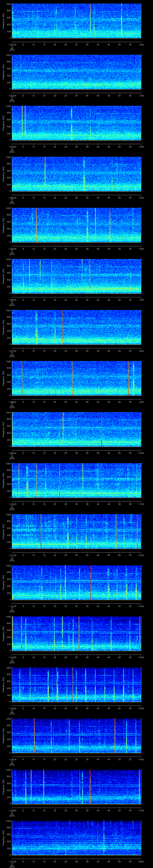153x868 pixels.
Task: Click the 30 tick label under the 1:05:00 spectrogram
Action: point(76,249)
